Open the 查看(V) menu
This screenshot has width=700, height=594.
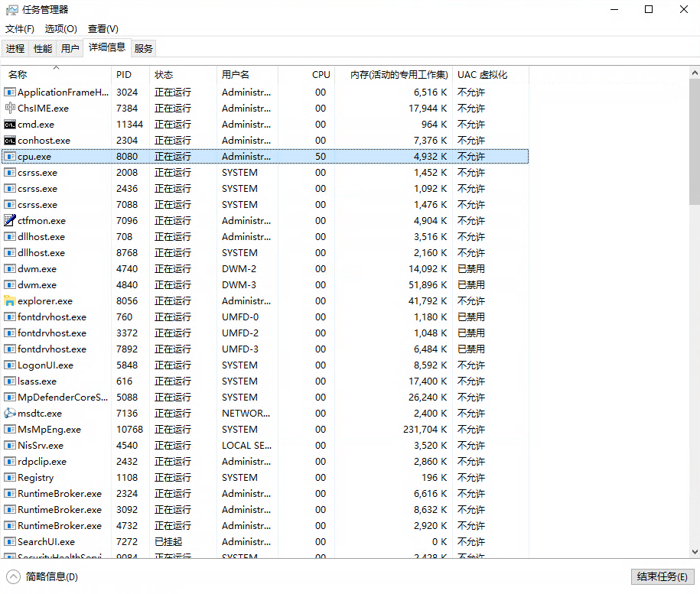103,29
